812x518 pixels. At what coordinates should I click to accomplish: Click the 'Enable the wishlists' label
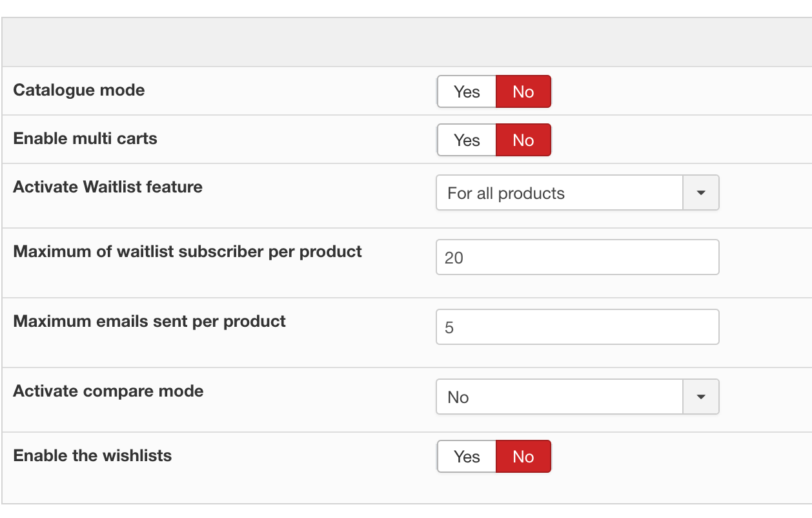pyautogui.click(x=92, y=455)
